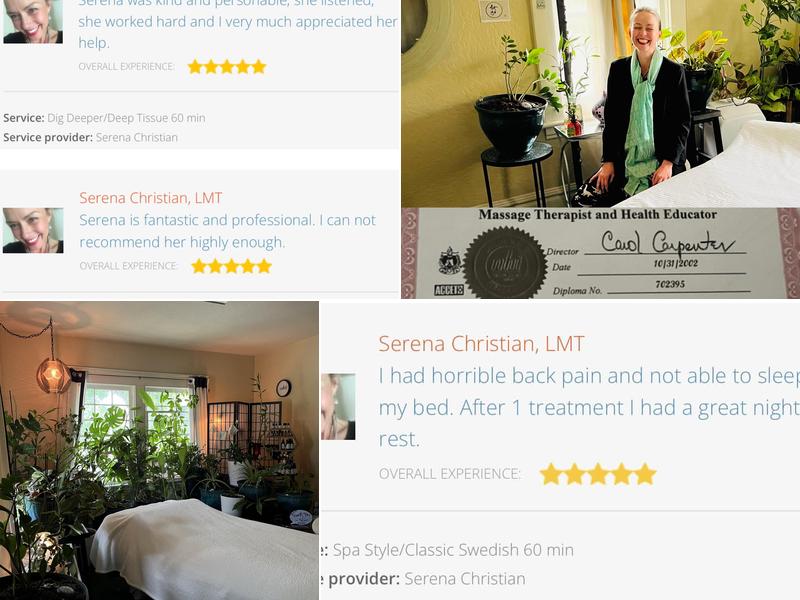Click the reviewer avatar beside the top review
800x600 pixels.
[x=33, y=21]
